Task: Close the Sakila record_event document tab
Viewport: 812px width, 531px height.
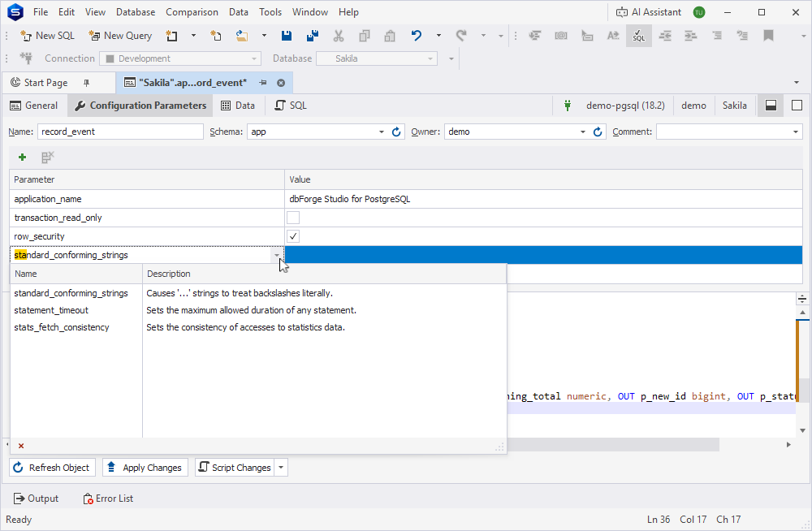Action: (x=281, y=83)
